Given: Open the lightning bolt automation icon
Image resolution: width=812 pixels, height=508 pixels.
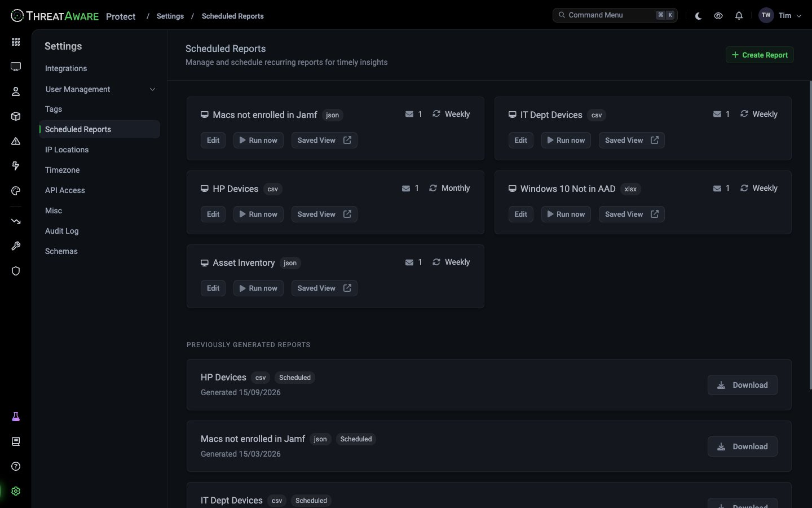Looking at the screenshot, I should 16,166.
